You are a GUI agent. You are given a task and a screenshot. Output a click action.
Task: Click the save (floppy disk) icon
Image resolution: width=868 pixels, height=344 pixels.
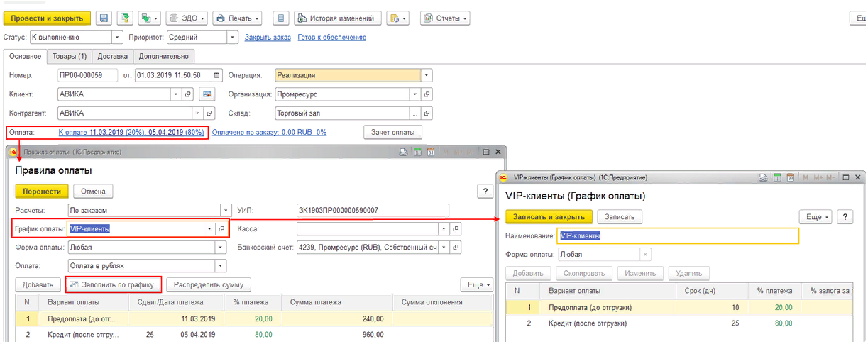tap(104, 18)
